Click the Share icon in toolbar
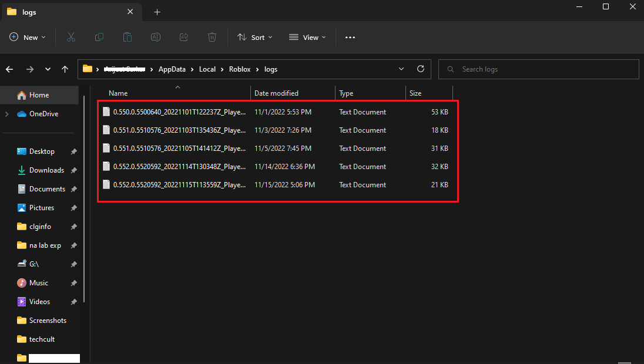644x364 pixels. pos(184,37)
